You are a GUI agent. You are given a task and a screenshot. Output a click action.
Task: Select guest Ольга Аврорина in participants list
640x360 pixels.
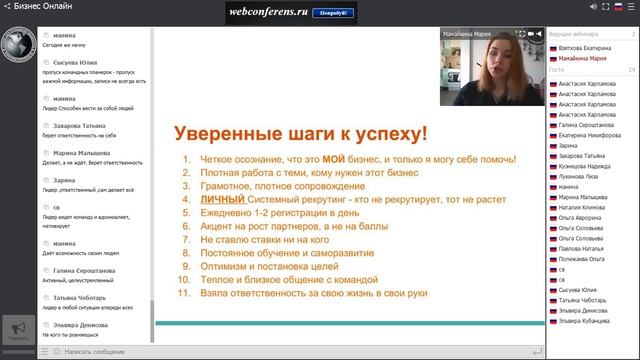click(580, 218)
